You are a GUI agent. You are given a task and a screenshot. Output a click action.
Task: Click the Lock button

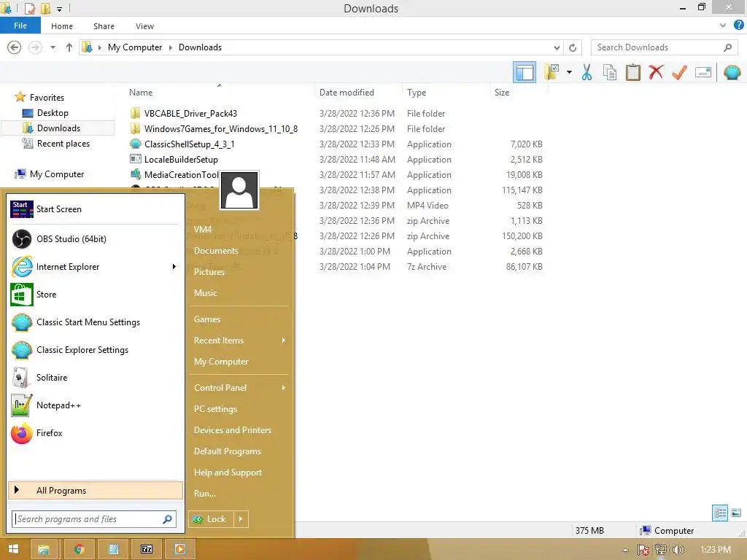[x=211, y=519]
